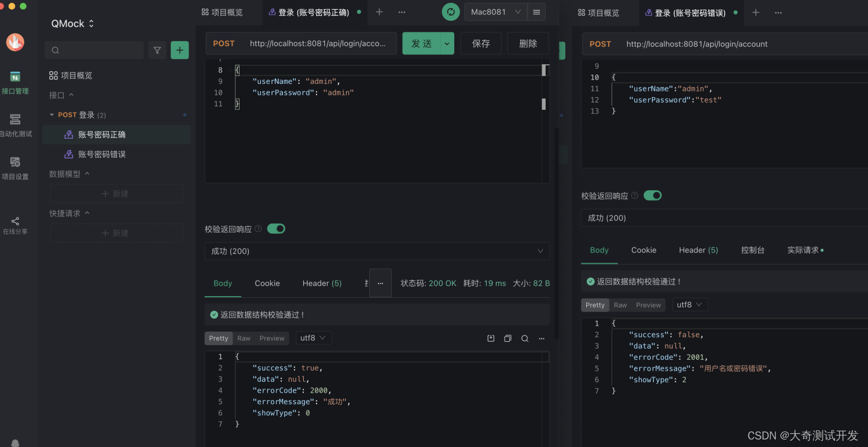
Task: Collapse the 数据模型 section
Action: point(69,173)
